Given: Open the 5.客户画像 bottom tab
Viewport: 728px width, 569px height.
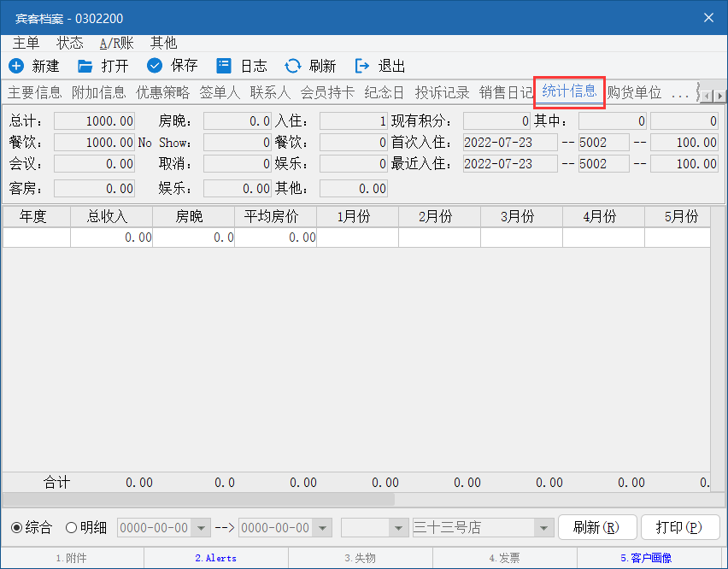Looking at the screenshot, I should pyautogui.click(x=646, y=558).
